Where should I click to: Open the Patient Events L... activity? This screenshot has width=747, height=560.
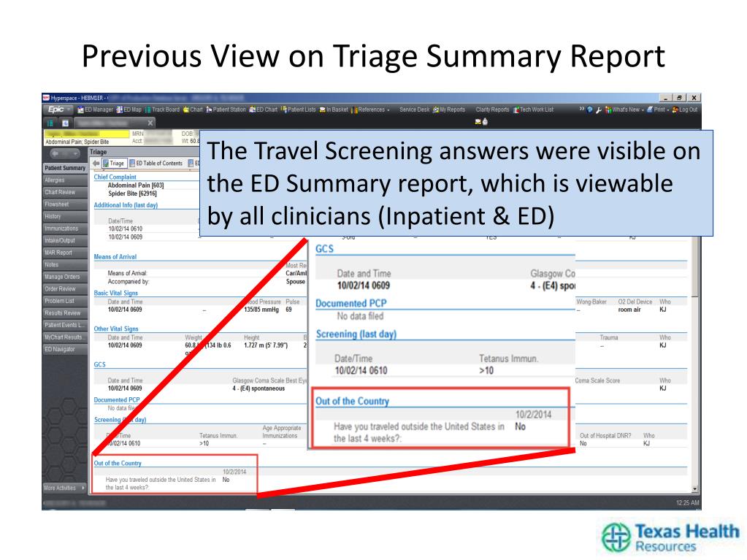click(65, 325)
